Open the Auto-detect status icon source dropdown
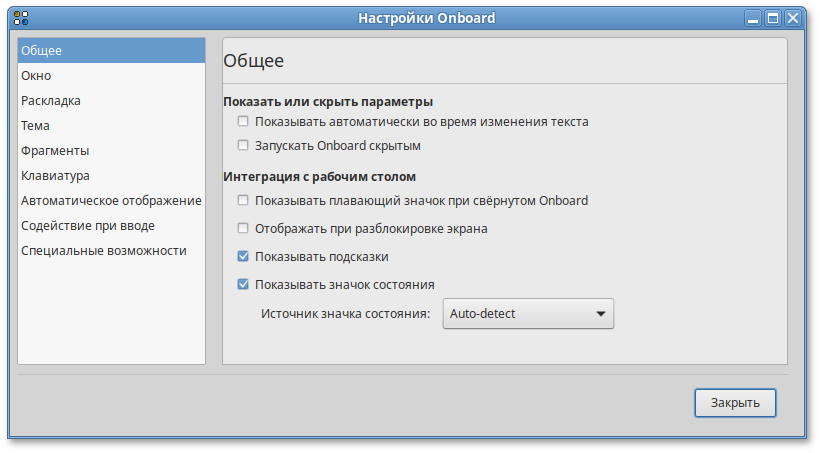820x453 pixels. click(x=528, y=314)
